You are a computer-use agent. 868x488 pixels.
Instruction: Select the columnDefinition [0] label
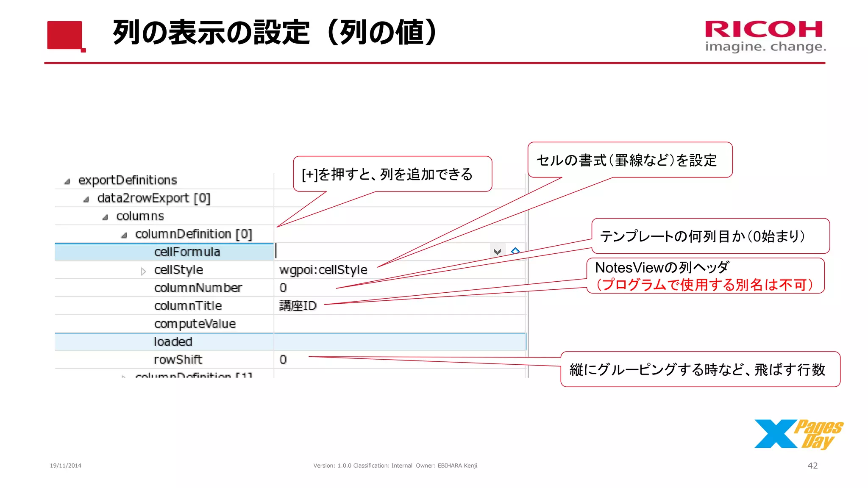(x=194, y=234)
